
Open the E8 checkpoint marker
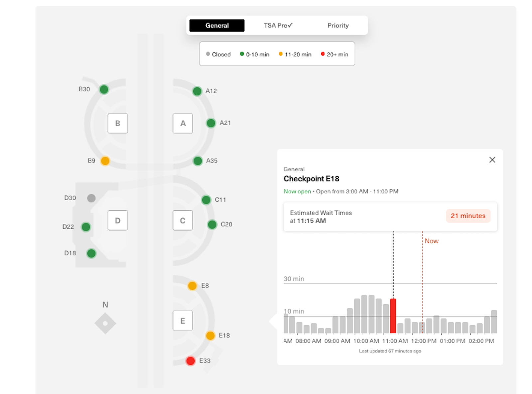pos(192,286)
